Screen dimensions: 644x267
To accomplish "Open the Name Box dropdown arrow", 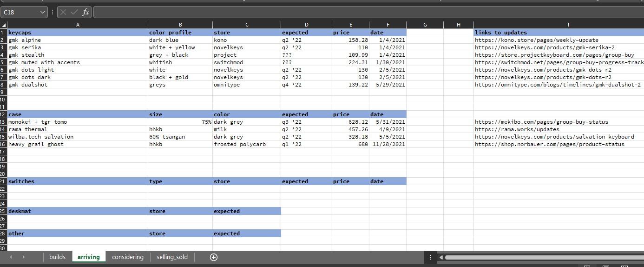I will [x=43, y=13].
